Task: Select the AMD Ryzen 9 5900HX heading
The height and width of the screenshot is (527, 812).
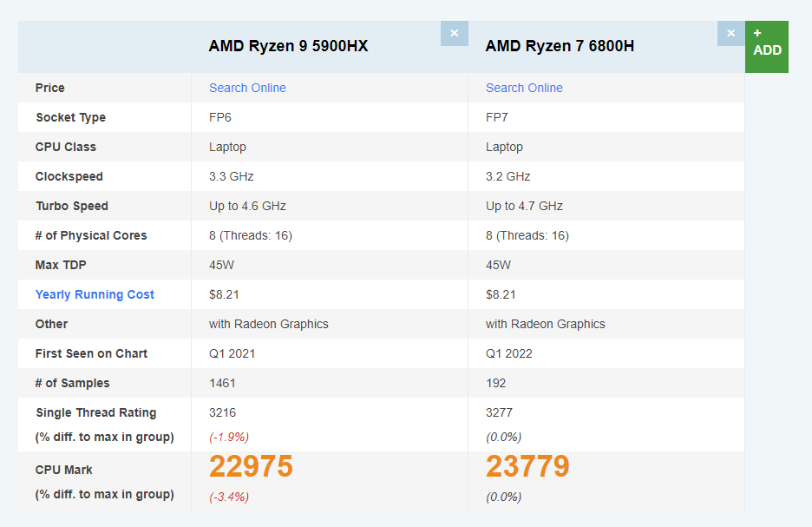Action: click(288, 46)
